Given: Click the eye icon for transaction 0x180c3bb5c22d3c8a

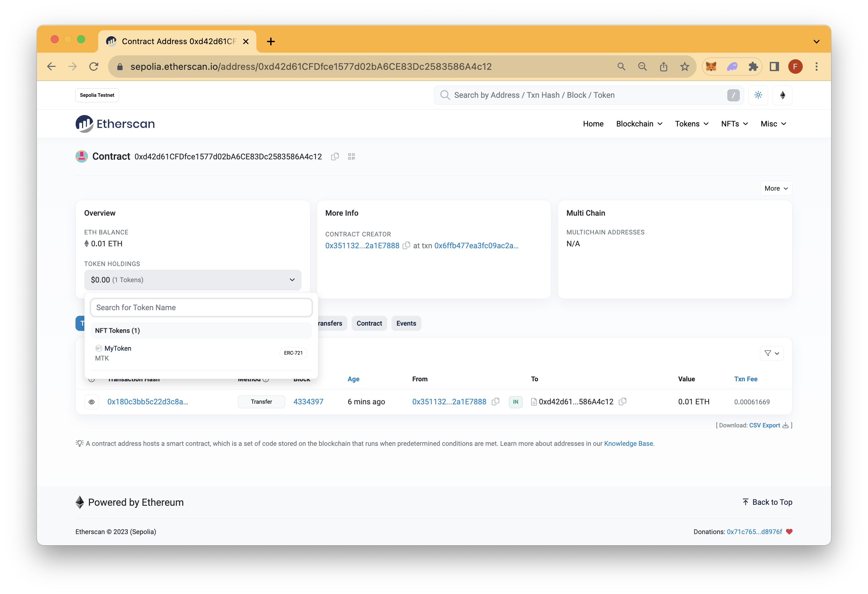Looking at the screenshot, I should 92,402.
